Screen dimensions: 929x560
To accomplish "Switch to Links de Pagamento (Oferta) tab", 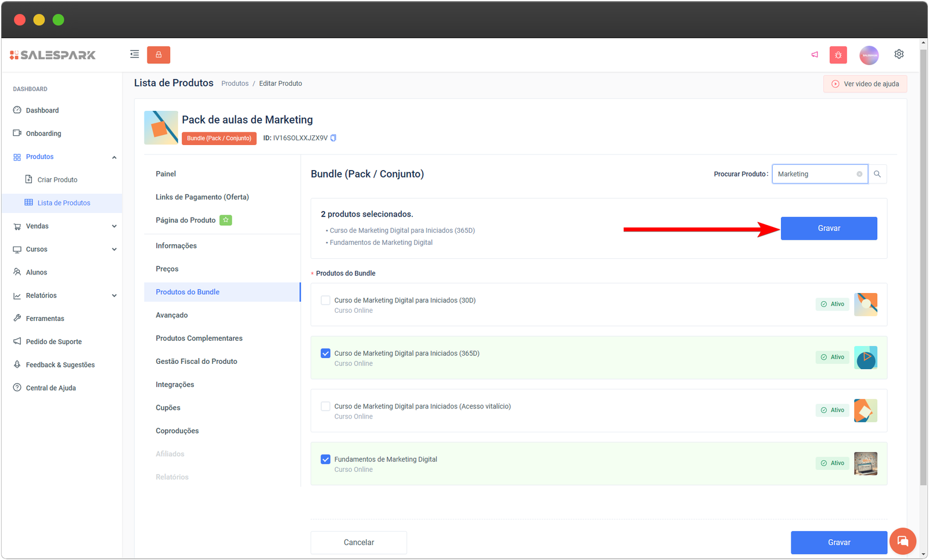I will pyautogui.click(x=202, y=197).
